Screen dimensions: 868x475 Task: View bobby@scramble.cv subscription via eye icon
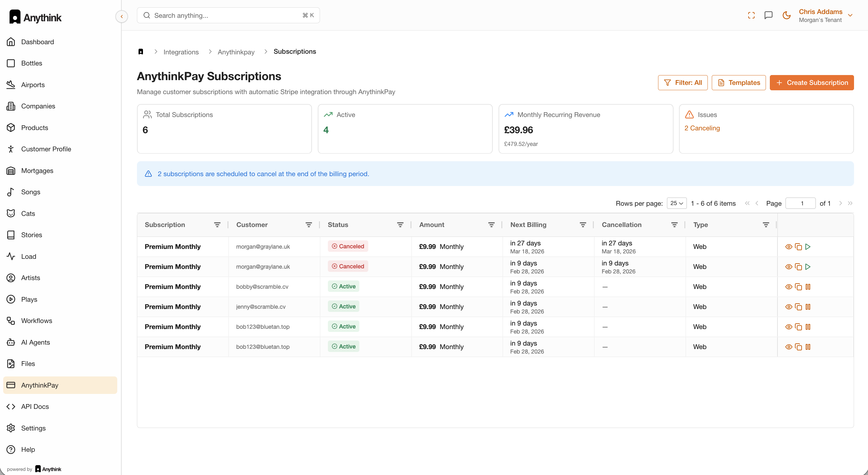click(789, 287)
